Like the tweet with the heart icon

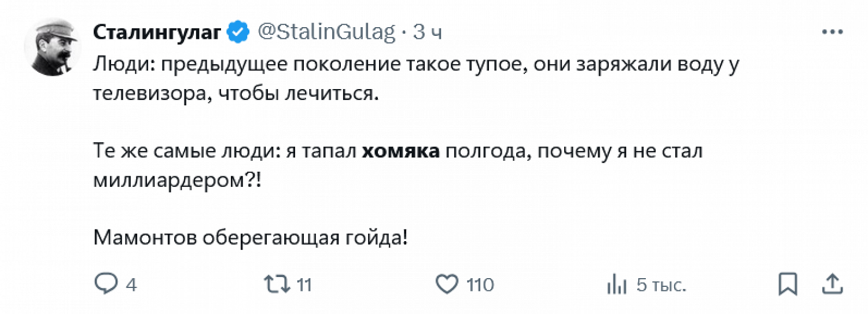pyautogui.click(x=446, y=284)
